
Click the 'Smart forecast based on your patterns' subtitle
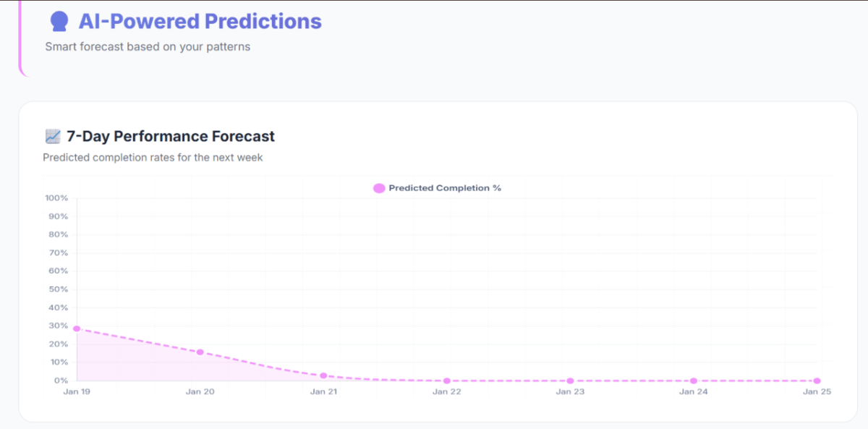click(148, 47)
